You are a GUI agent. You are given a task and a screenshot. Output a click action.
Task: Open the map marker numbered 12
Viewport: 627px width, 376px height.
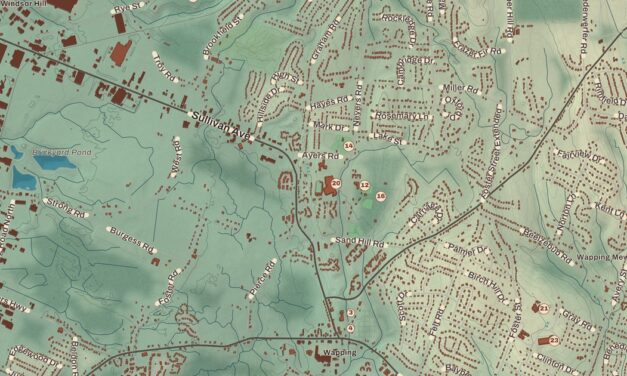click(x=364, y=185)
